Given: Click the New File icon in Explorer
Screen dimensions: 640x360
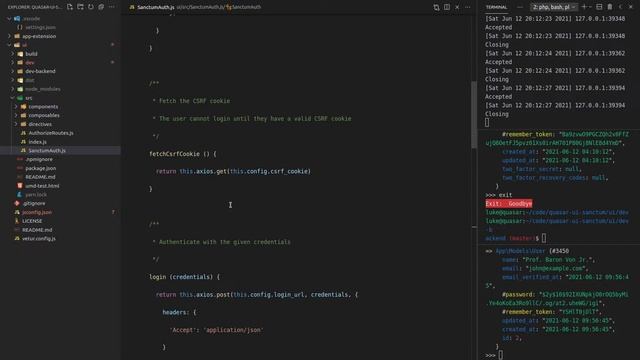Looking at the screenshot, I should (x=70, y=7).
